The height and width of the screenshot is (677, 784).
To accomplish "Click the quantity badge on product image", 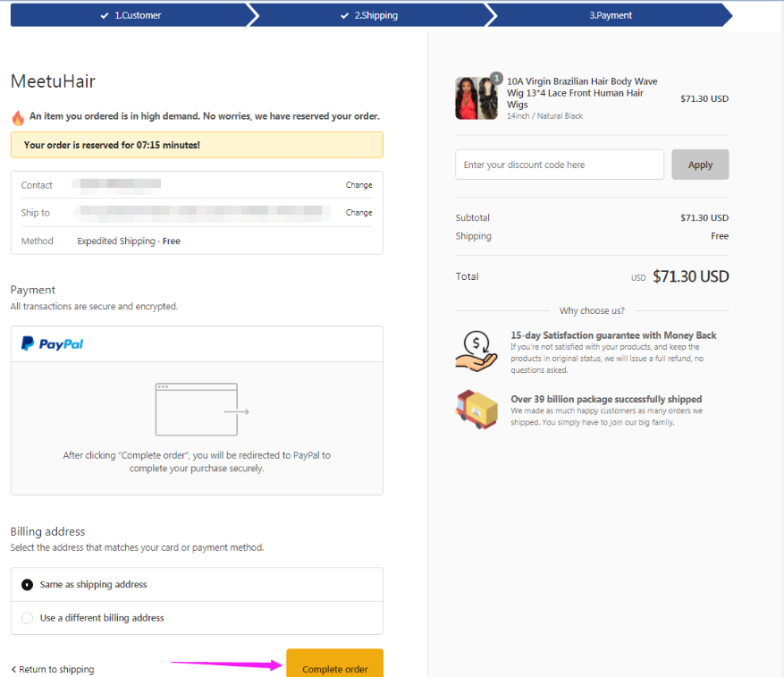I will [496, 79].
